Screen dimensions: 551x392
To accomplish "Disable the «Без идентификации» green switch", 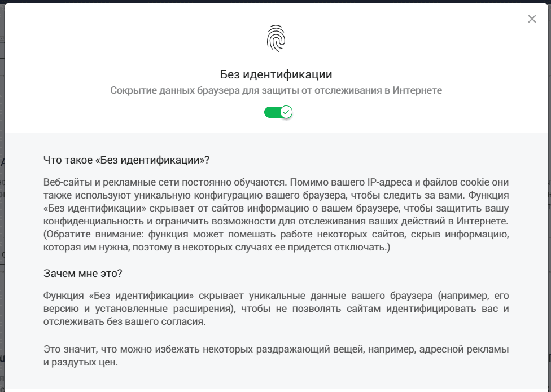I will click(278, 112).
